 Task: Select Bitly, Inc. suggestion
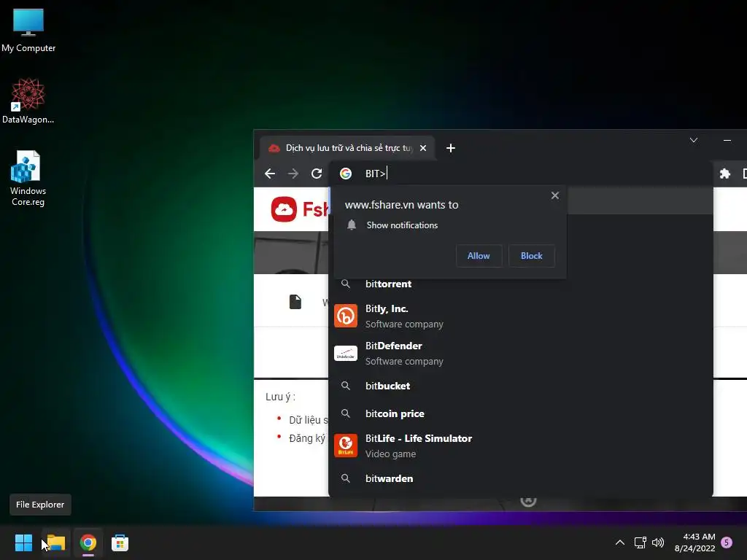pos(520,316)
